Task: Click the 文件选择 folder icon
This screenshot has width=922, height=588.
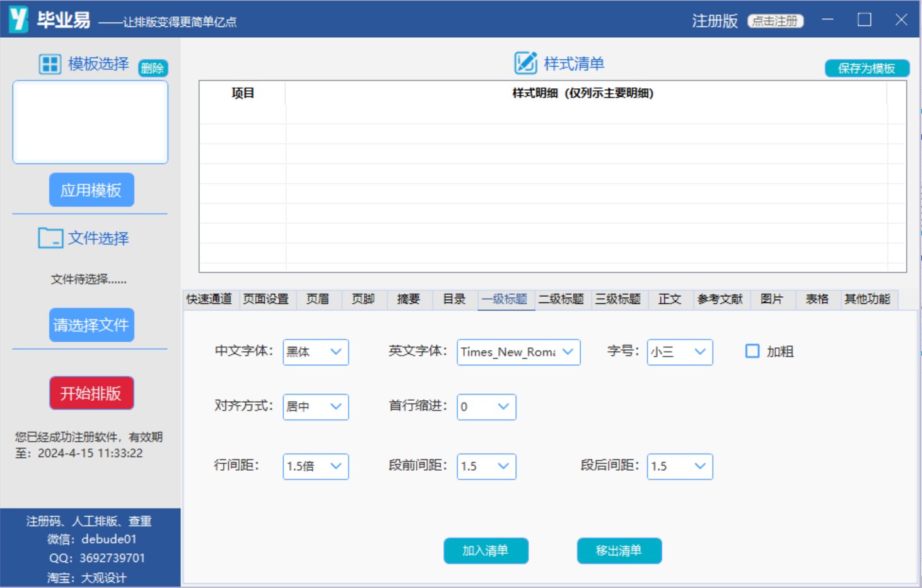Action: tap(50, 238)
